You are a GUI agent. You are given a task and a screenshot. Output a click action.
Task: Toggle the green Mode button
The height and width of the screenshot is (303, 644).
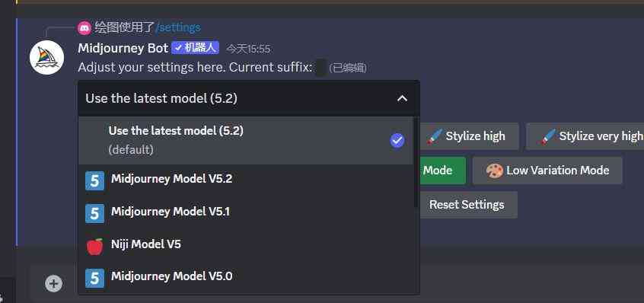click(442, 171)
